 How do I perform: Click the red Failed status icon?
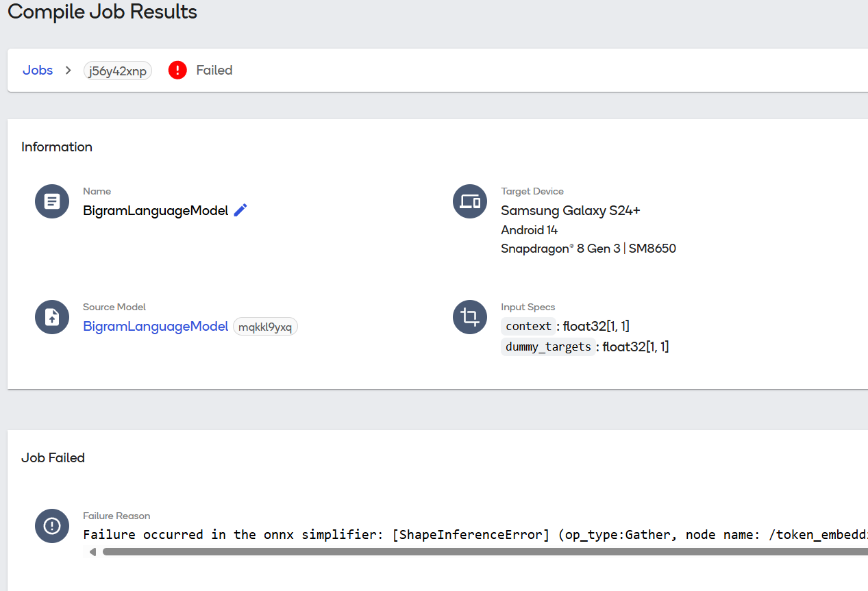coord(177,71)
